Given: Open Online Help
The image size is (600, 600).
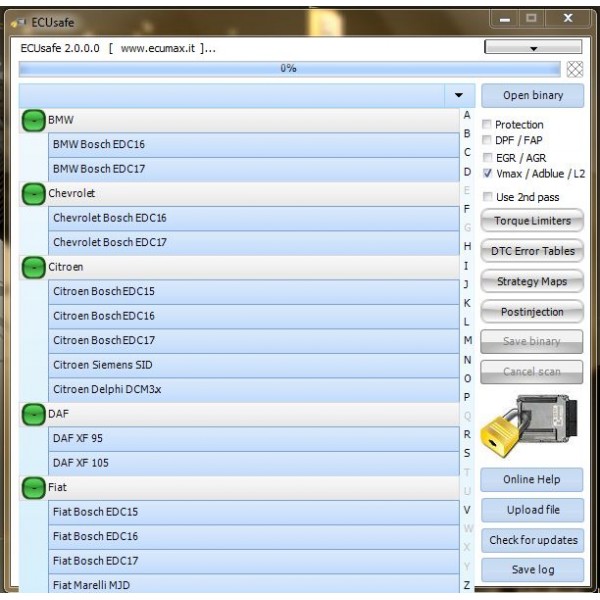Looking at the screenshot, I should [532, 479].
